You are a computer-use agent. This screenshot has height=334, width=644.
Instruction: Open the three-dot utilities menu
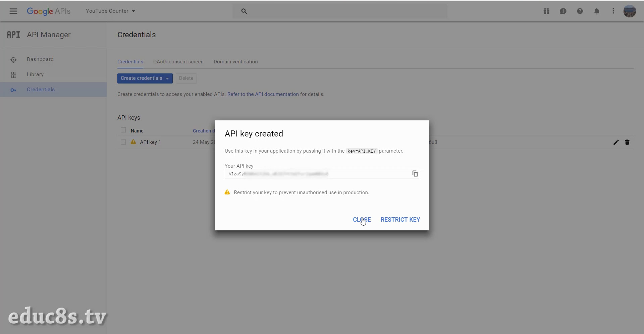(x=613, y=11)
